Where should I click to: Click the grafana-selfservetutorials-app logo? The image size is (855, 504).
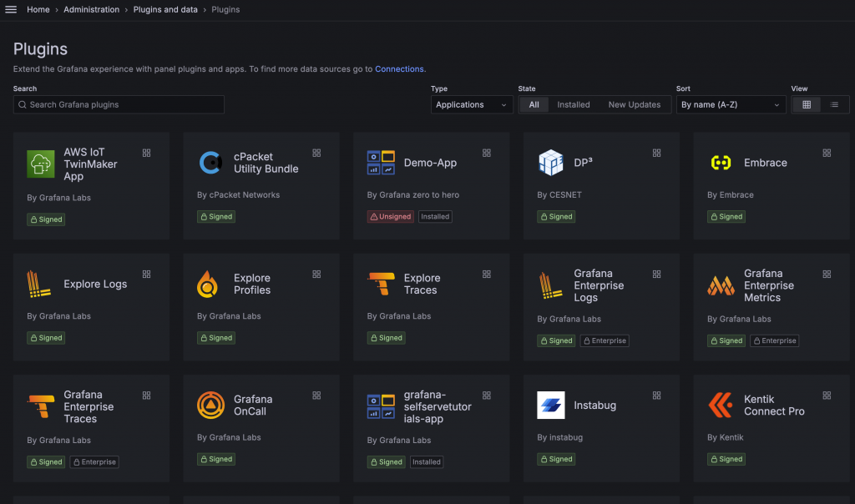point(381,406)
